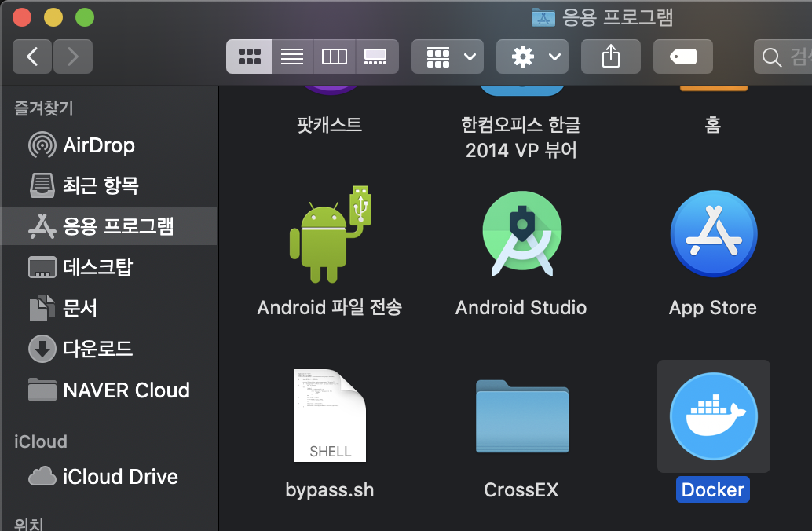The height and width of the screenshot is (531, 812).
Task: Open iCloud Drive in the sidebar
Action: click(108, 477)
